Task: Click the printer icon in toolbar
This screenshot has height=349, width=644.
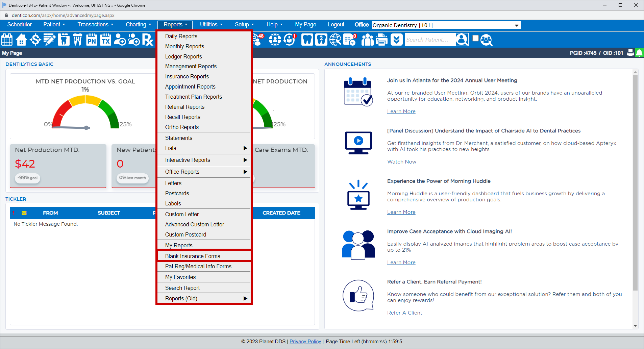Action: pyautogui.click(x=382, y=40)
